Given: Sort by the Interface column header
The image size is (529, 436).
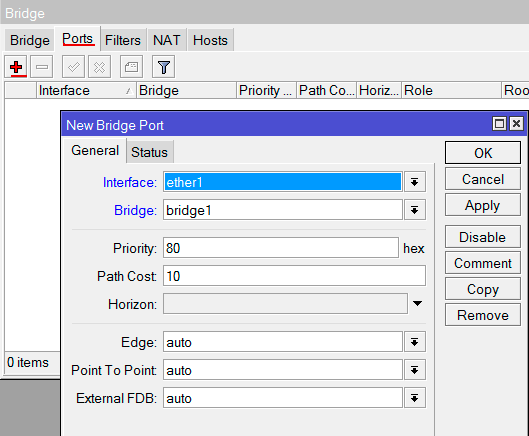Looking at the screenshot, I should (x=86, y=90).
